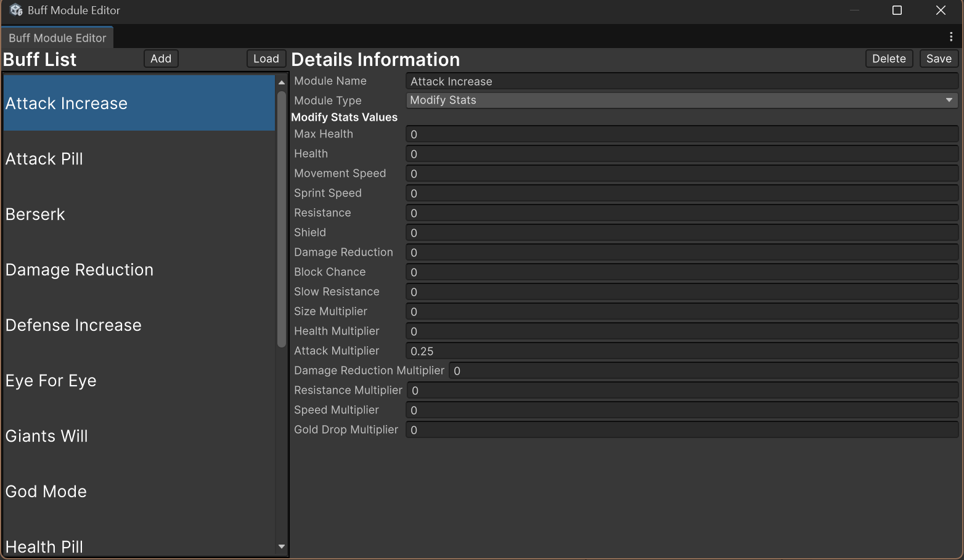
Task: Click the buff list scroll down arrow
Action: tap(282, 546)
